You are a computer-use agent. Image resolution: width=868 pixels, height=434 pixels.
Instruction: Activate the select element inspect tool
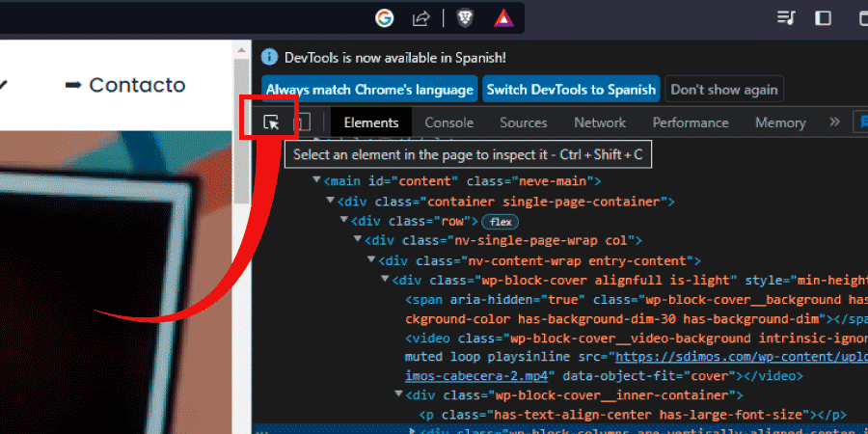[x=271, y=122]
